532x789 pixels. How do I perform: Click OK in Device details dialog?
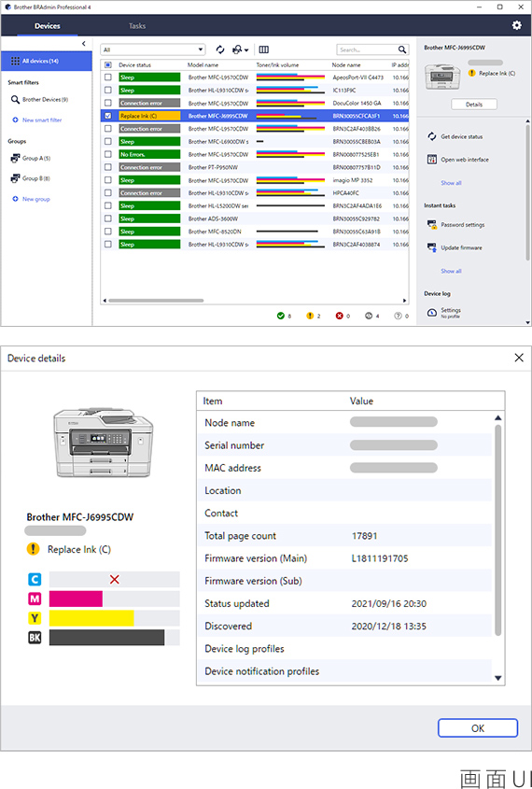click(x=478, y=728)
